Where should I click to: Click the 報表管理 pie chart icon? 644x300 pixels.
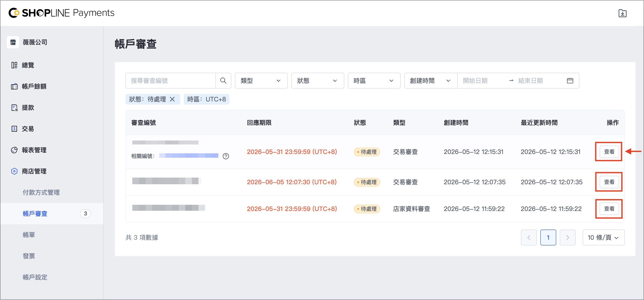pos(14,150)
